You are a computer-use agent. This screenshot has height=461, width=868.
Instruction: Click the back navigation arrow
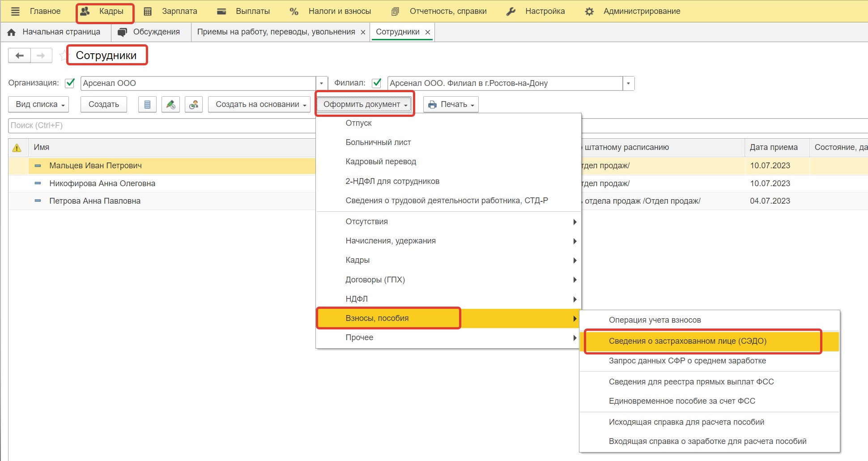19,55
